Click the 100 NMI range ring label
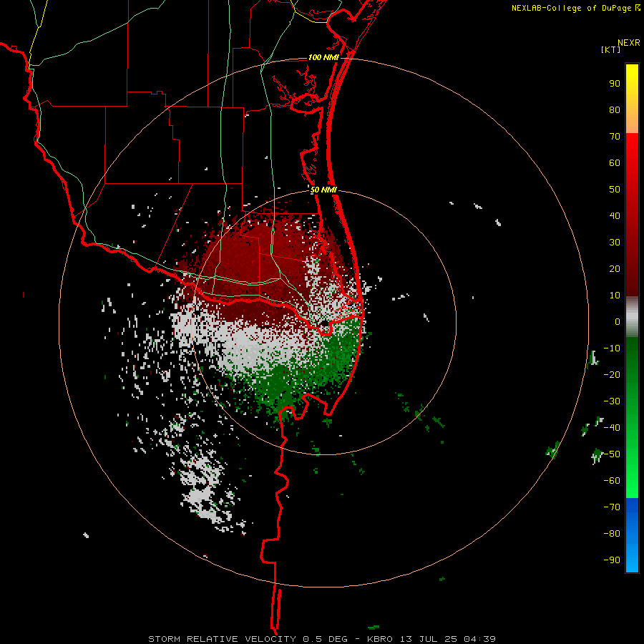The width and height of the screenshot is (644, 644). [x=323, y=57]
